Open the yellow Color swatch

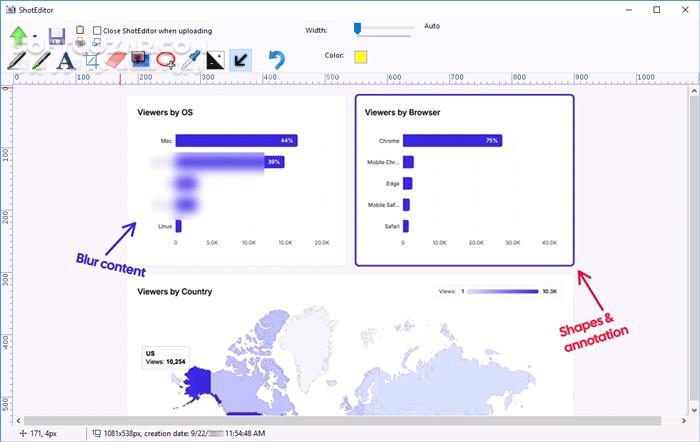360,56
